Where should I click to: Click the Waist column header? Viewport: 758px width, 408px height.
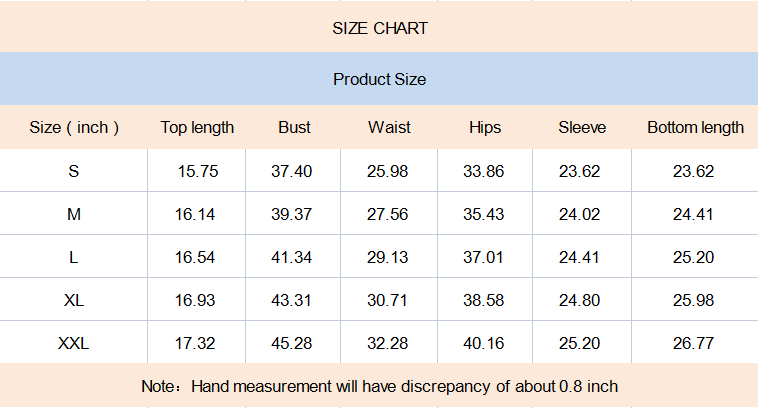[389, 127]
